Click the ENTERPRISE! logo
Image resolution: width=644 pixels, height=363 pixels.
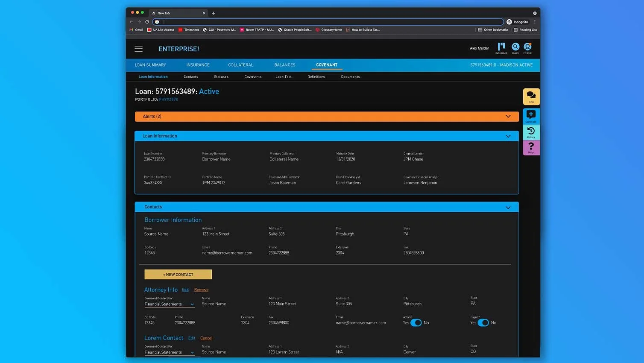tap(179, 49)
